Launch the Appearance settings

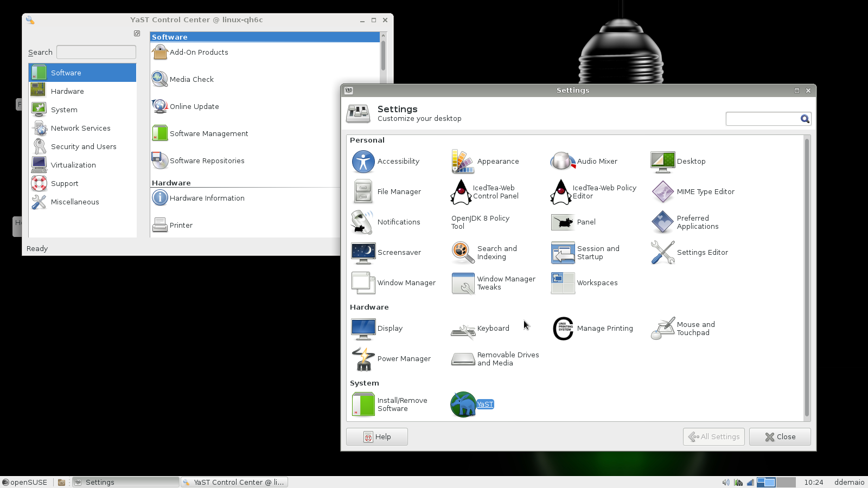[463, 162]
